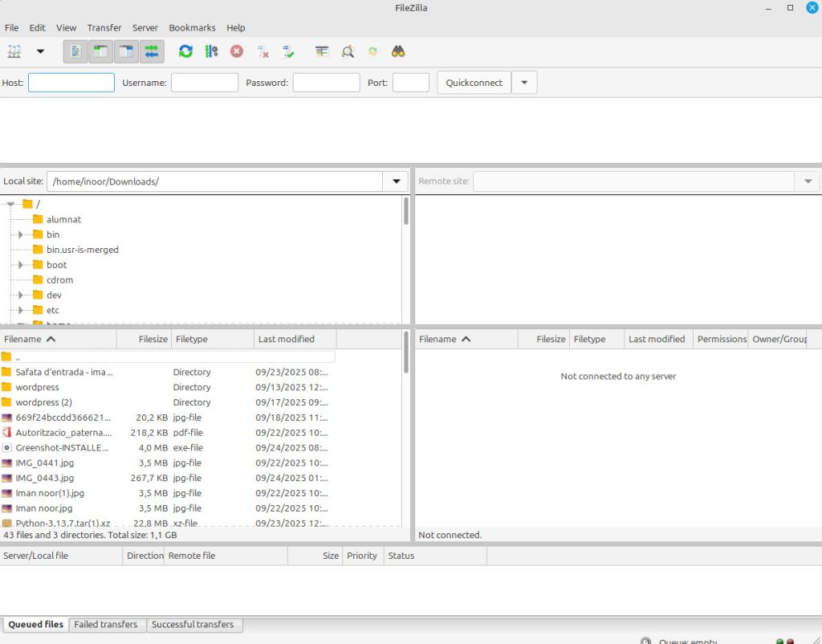Sort local files by Last modified
Viewport: 822px width, 644px height.
coord(286,339)
